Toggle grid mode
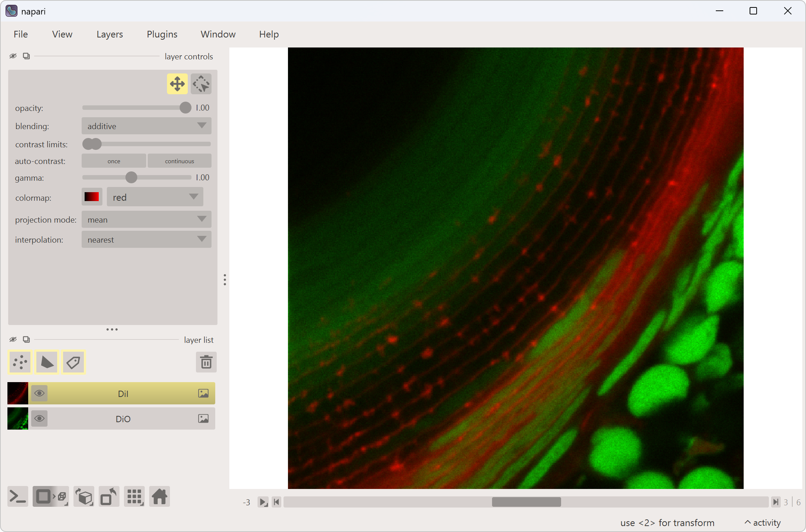 pyautogui.click(x=134, y=496)
